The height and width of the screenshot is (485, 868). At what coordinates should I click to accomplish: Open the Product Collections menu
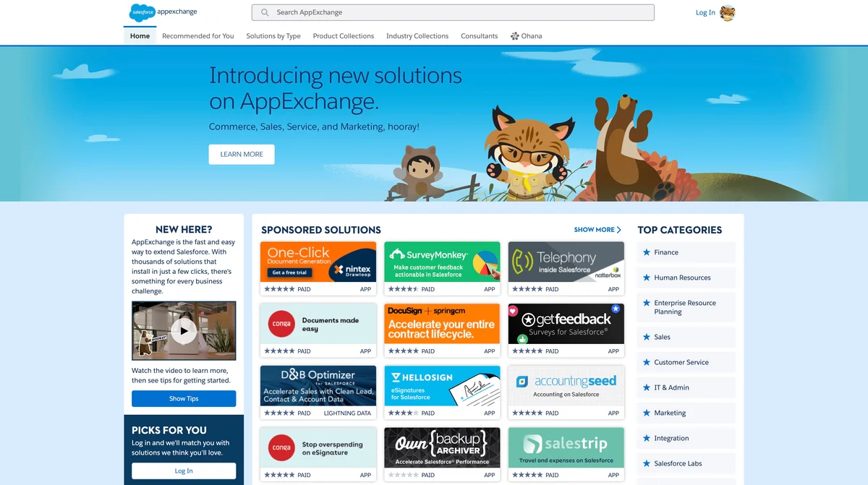[343, 35]
